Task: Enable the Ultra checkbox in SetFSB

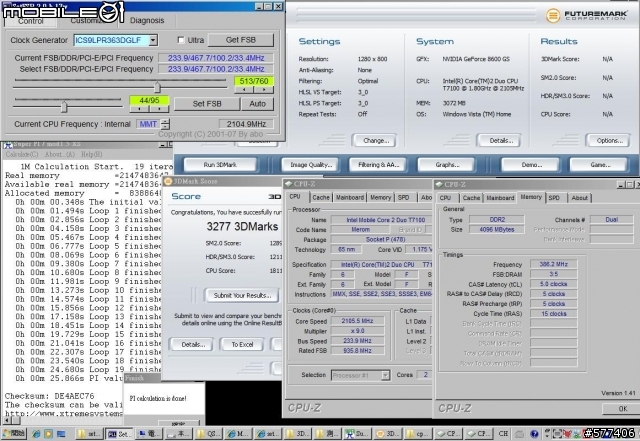Action: point(181,40)
